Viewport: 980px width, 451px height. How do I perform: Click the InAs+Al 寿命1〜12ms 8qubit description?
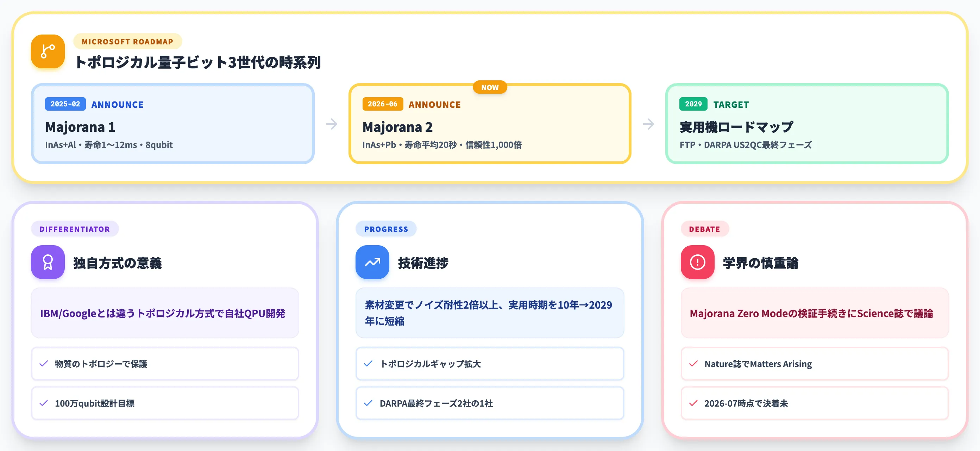(109, 145)
